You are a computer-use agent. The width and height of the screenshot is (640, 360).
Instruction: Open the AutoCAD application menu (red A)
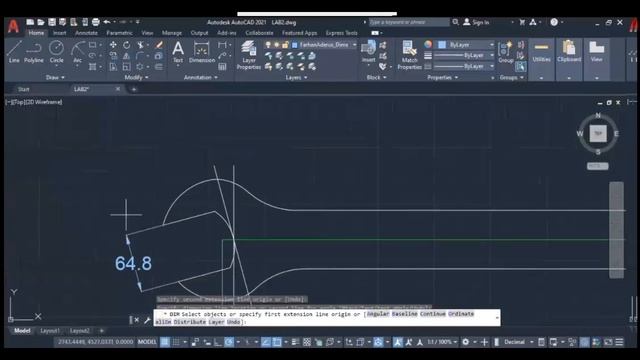point(13,26)
